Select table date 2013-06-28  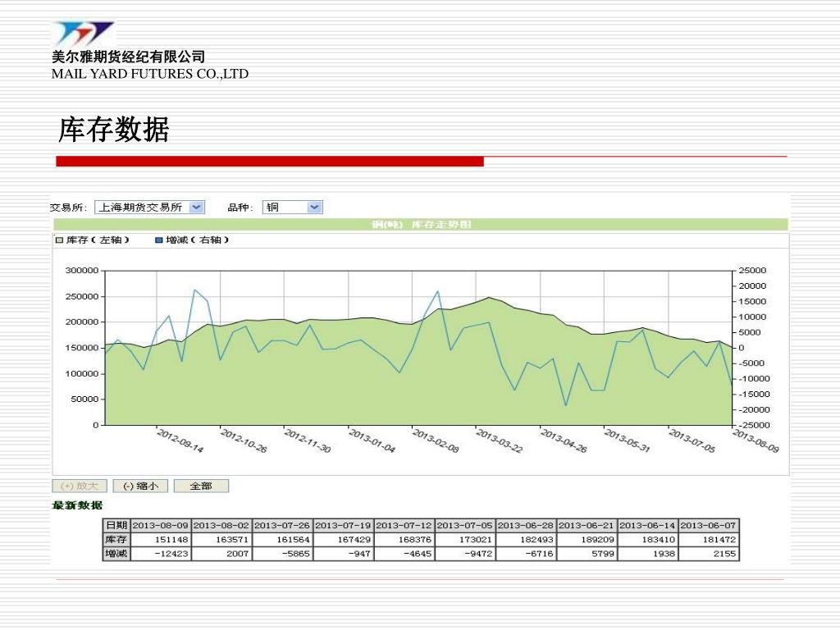click(x=526, y=526)
